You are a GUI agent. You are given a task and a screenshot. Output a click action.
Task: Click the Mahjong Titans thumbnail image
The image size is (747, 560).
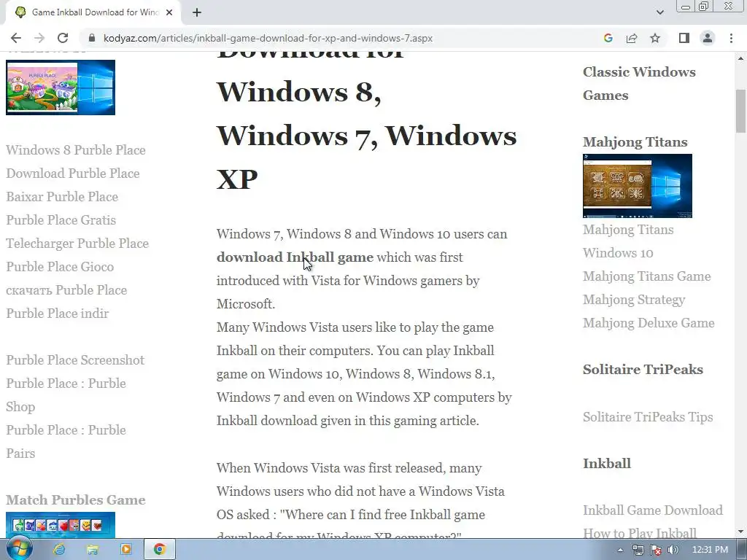point(638,186)
